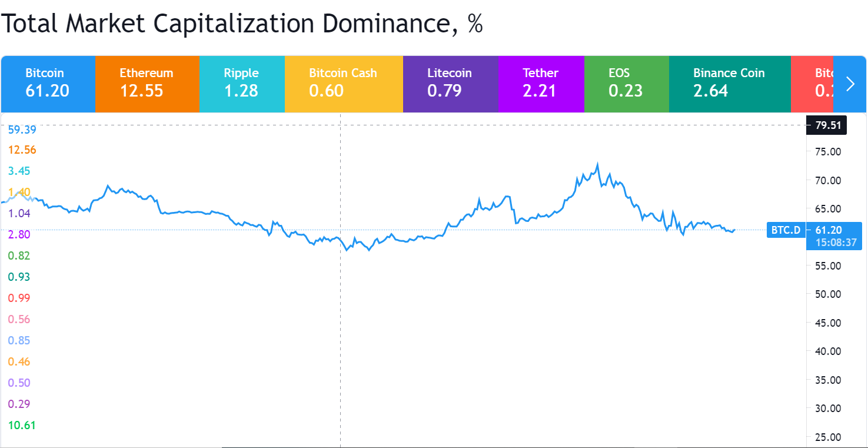The height and width of the screenshot is (448, 868).
Task: Click the 0.93 teal legend value
Action: tap(19, 277)
